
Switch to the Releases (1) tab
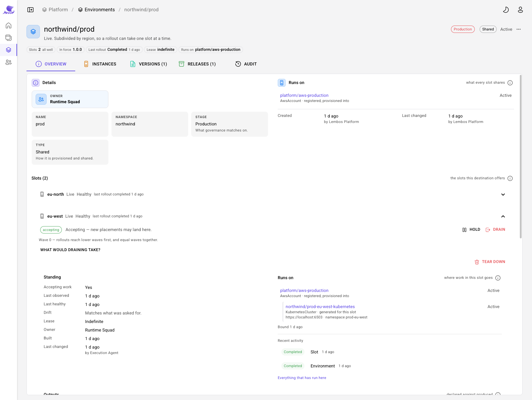[x=197, y=64]
